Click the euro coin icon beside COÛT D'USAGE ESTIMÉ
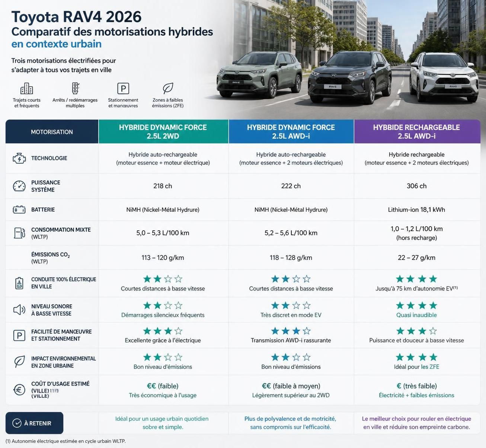 click(19, 390)
